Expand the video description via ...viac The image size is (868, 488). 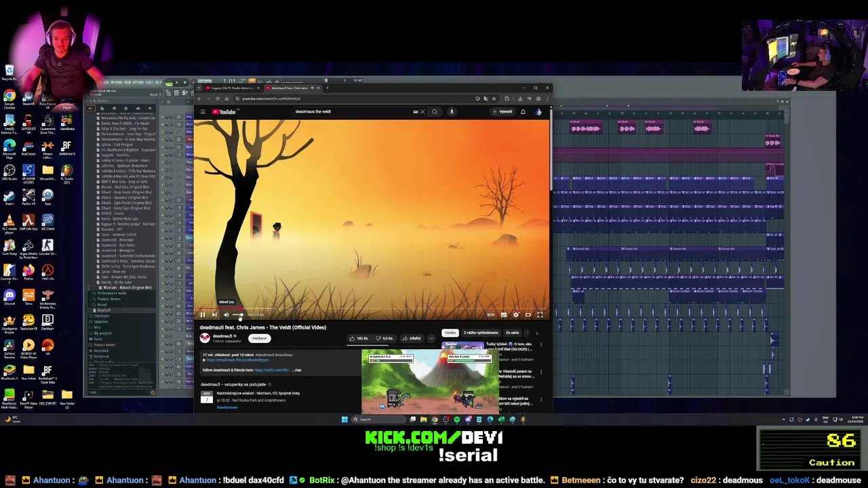(297, 370)
